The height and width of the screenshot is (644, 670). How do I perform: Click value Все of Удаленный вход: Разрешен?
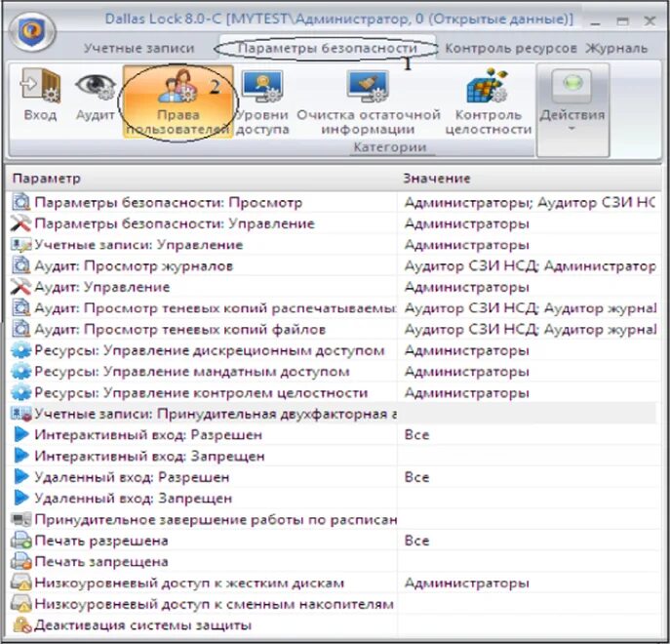[x=416, y=477]
